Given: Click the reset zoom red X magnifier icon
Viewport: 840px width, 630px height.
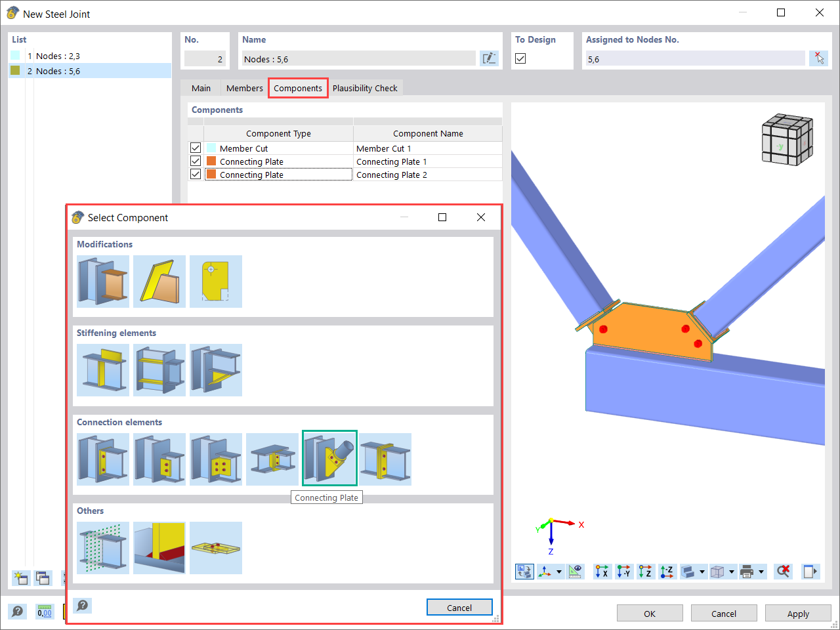Looking at the screenshot, I should pyautogui.click(x=783, y=572).
